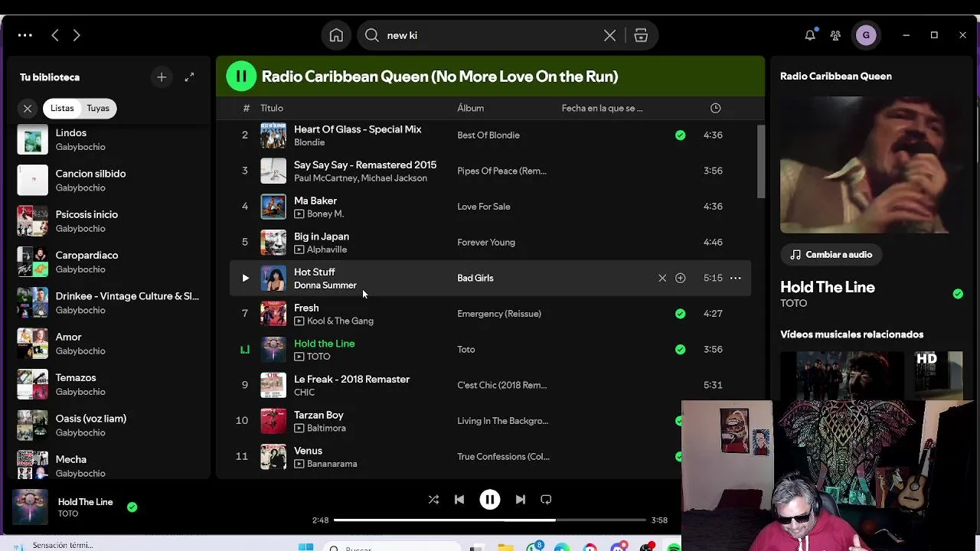Skip to the next track

click(520, 499)
